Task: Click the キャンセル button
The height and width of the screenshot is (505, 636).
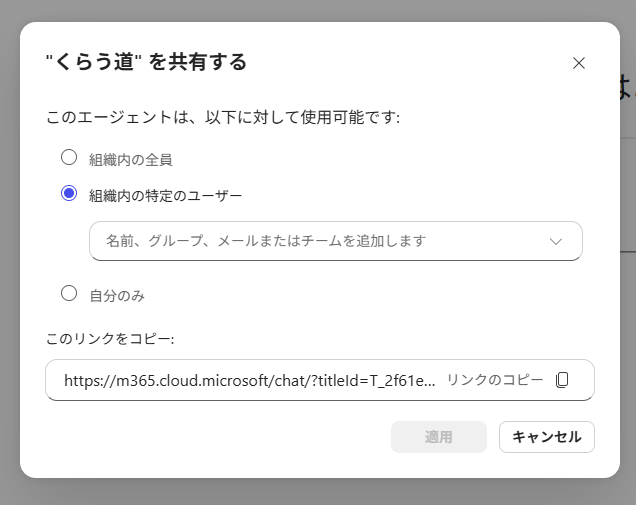Action: pyautogui.click(x=547, y=437)
